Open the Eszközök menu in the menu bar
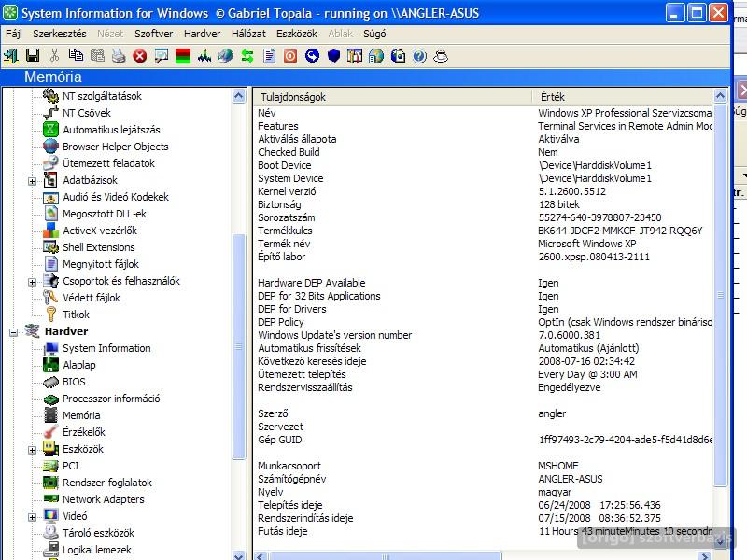Viewport: 747px width, 560px height. (297, 34)
